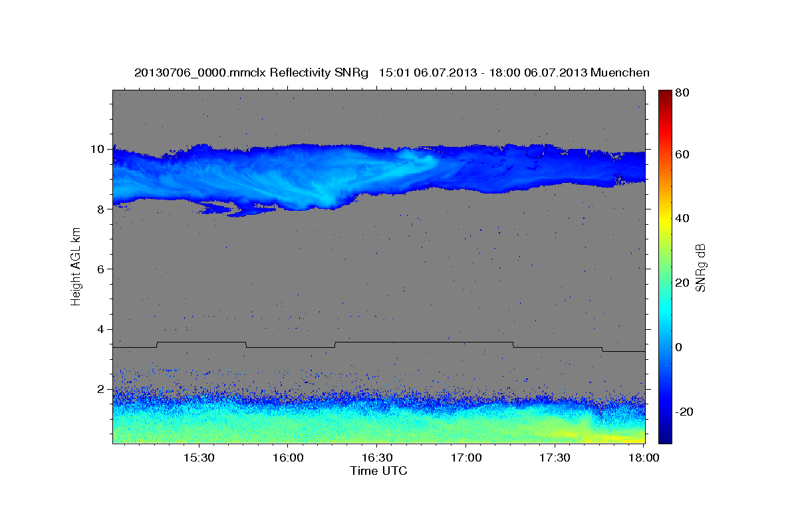Viewport: 798px width, 532px height.
Task: Click the 16:00 time tick label
Action: click(287, 458)
